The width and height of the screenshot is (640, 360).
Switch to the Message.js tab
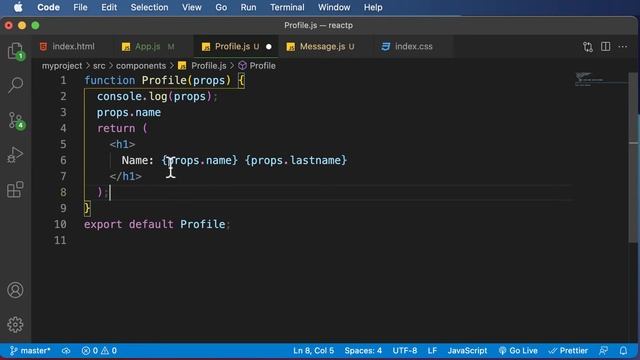point(325,47)
